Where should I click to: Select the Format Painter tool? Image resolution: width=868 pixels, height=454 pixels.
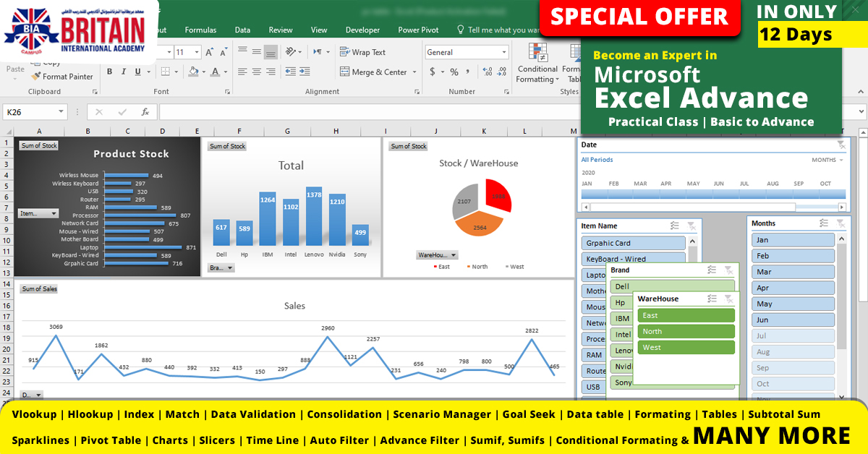pyautogui.click(x=62, y=76)
